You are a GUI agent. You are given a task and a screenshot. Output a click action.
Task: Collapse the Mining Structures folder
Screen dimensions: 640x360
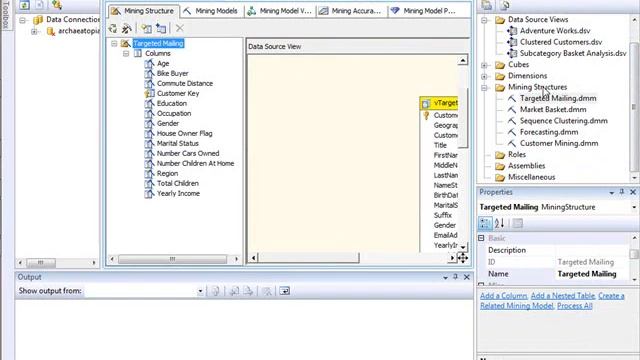pos(484,87)
